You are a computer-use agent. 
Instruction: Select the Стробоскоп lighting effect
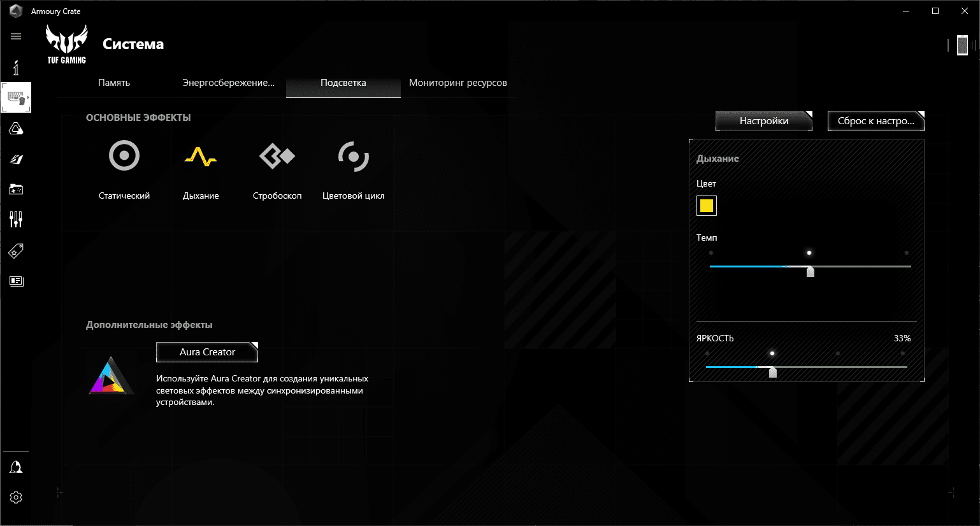[277, 156]
